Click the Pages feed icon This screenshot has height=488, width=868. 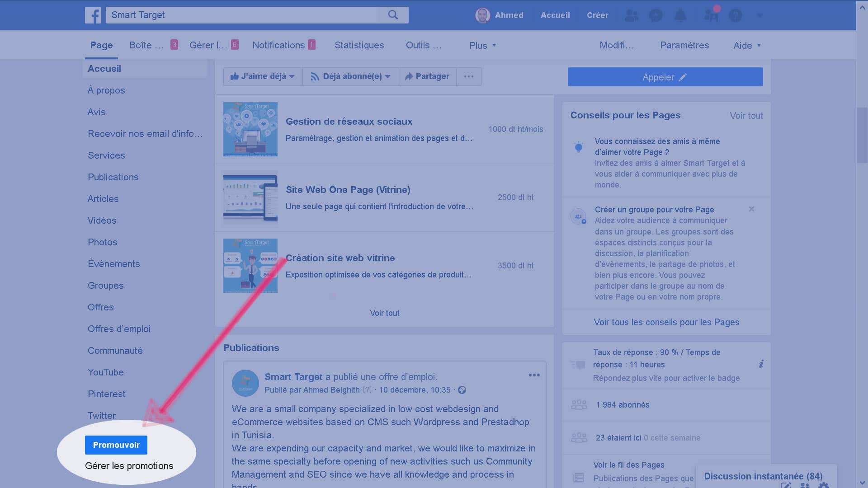pyautogui.click(x=578, y=477)
